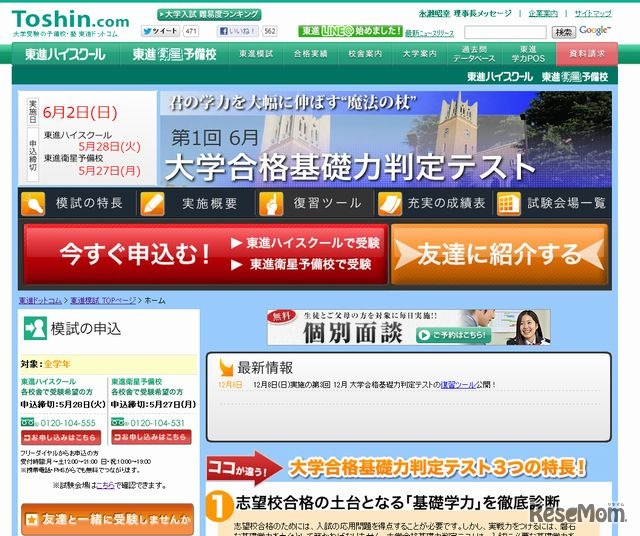
Task: Click the Facebook like button
Action: tap(238, 31)
